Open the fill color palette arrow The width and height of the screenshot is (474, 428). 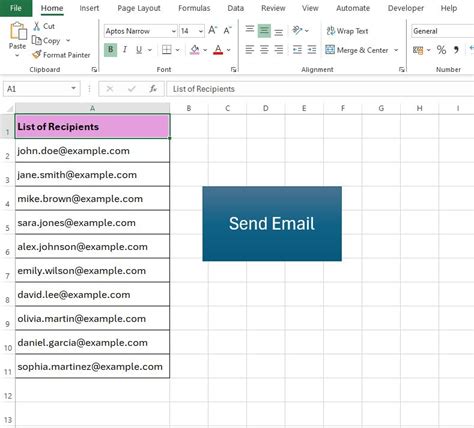pyautogui.click(x=205, y=50)
